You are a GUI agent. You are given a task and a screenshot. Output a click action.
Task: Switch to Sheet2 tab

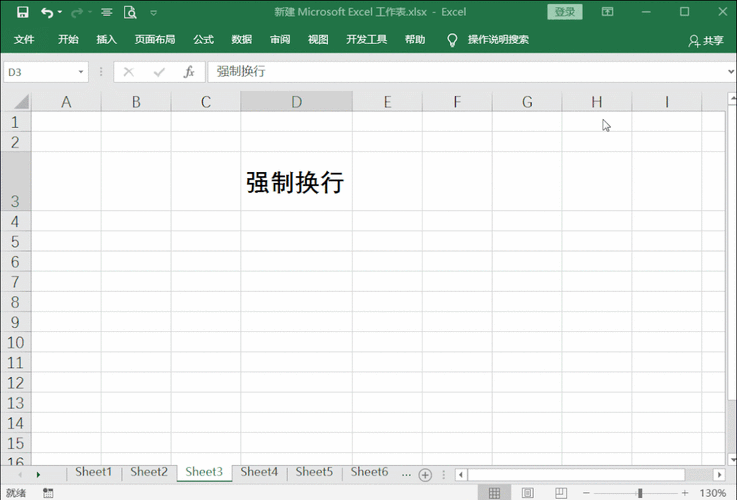(x=149, y=472)
